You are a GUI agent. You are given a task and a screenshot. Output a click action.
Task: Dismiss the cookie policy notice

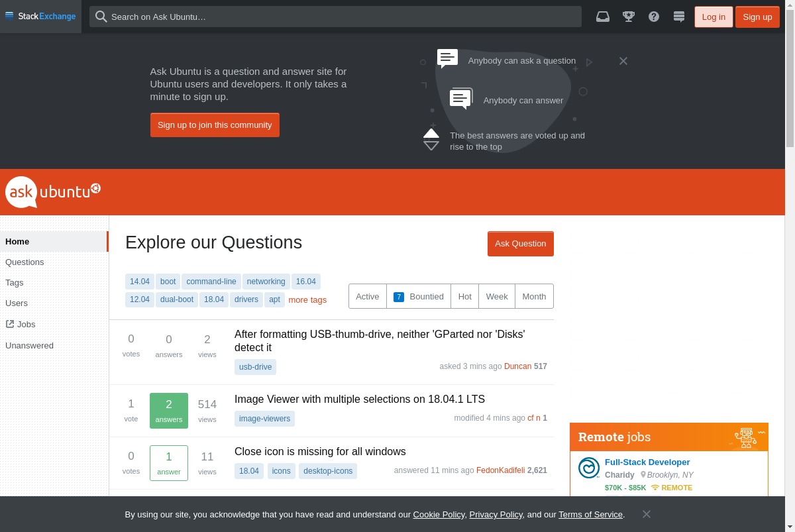coord(647,514)
